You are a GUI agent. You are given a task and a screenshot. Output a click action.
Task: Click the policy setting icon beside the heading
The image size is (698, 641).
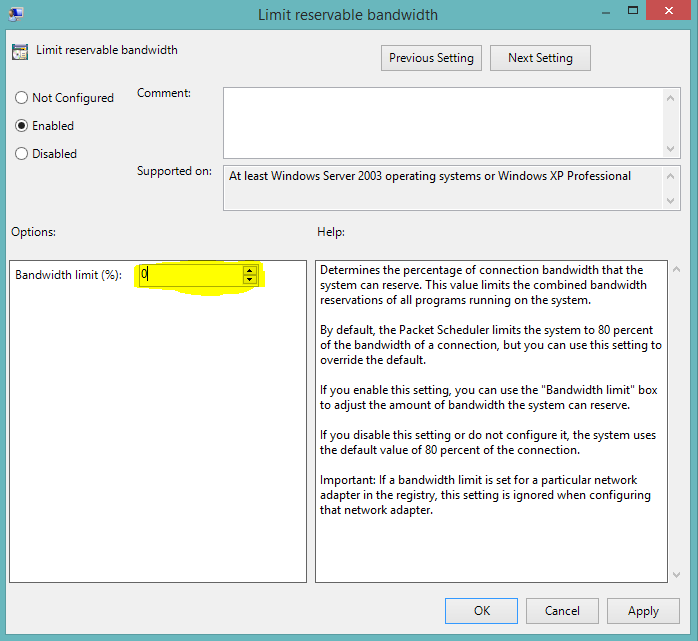pos(20,52)
